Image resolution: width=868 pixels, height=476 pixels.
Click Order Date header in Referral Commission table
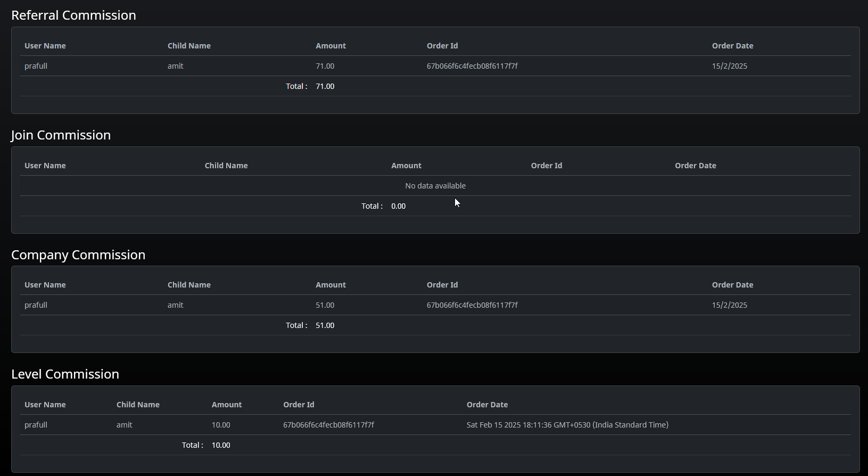click(x=732, y=46)
